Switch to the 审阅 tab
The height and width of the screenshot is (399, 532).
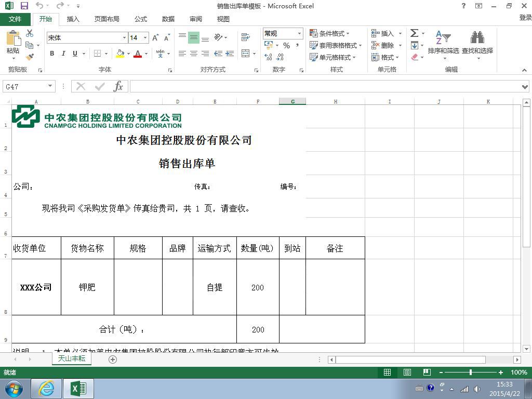(x=195, y=19)
